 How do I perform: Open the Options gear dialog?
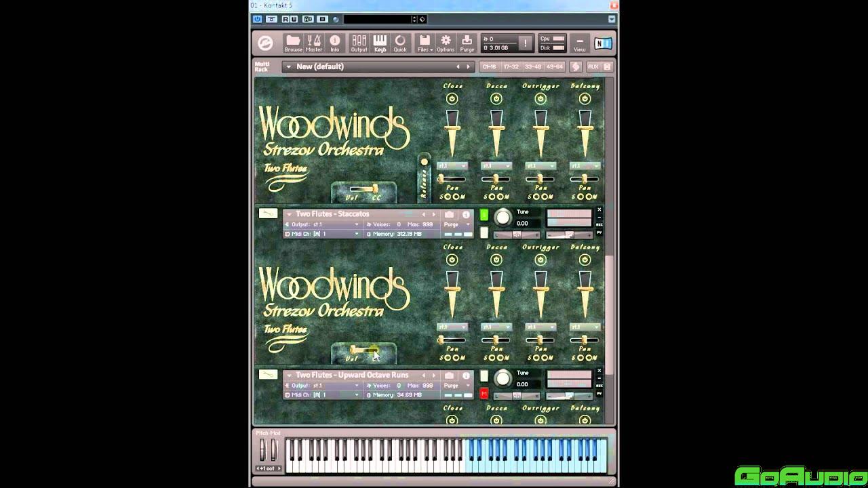pos(446,43)
